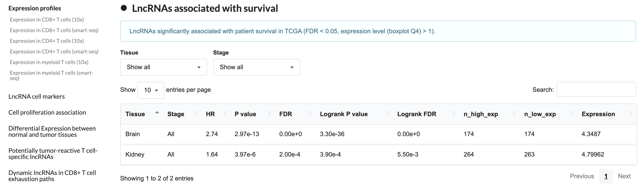Click the Next pagination button
This screenshot has width=644, height=192.
(x=624, y=176)
